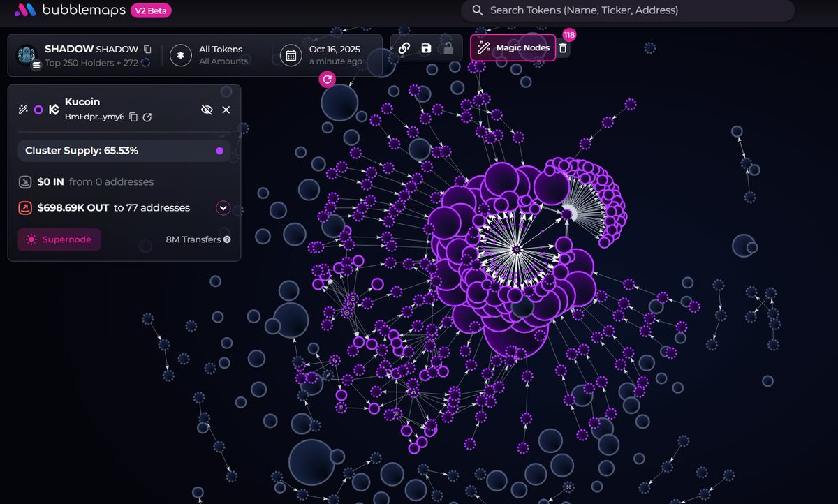
Task: Click the copy link icon
Action: pos(404,48)
